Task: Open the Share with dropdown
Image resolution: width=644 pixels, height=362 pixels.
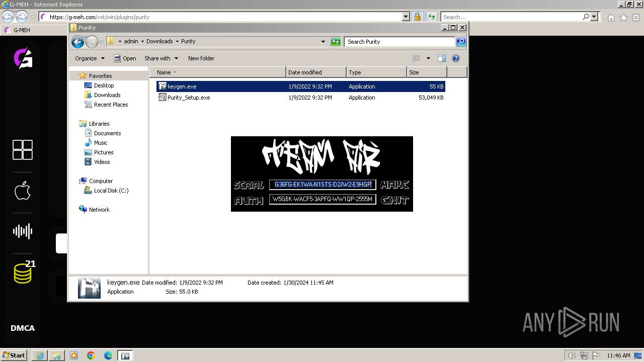Action: point(160,58)
